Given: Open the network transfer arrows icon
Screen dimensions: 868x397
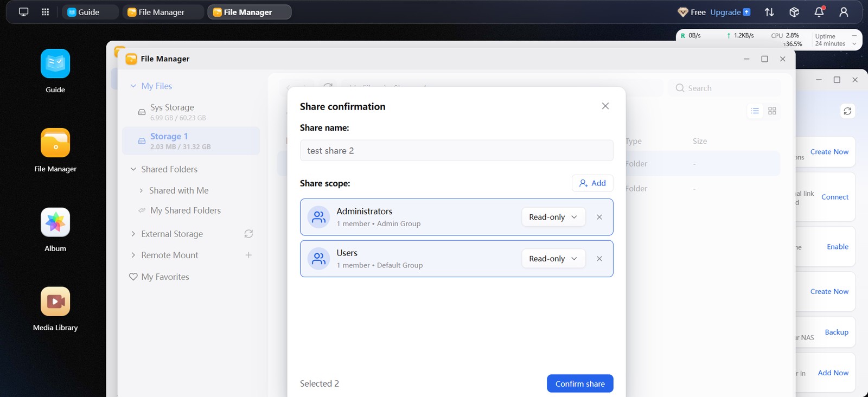Looking at the screenshot, I should tap(769, 12).
